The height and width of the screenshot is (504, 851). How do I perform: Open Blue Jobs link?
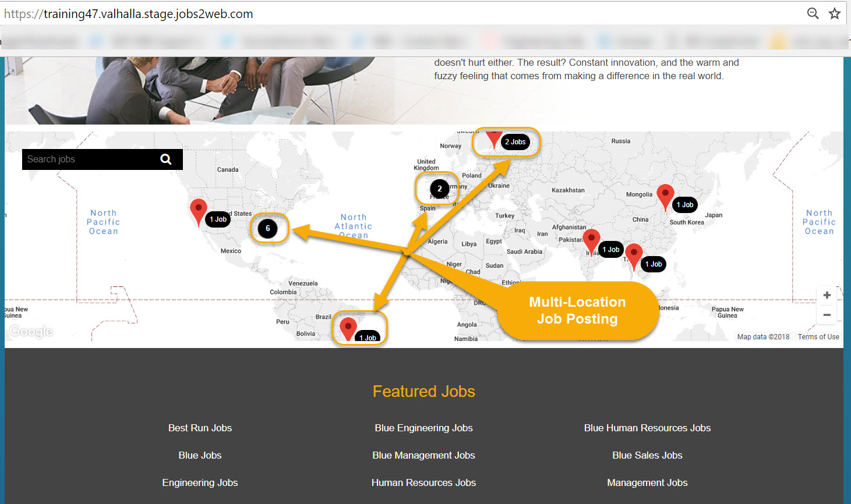(x=200, y=455)
